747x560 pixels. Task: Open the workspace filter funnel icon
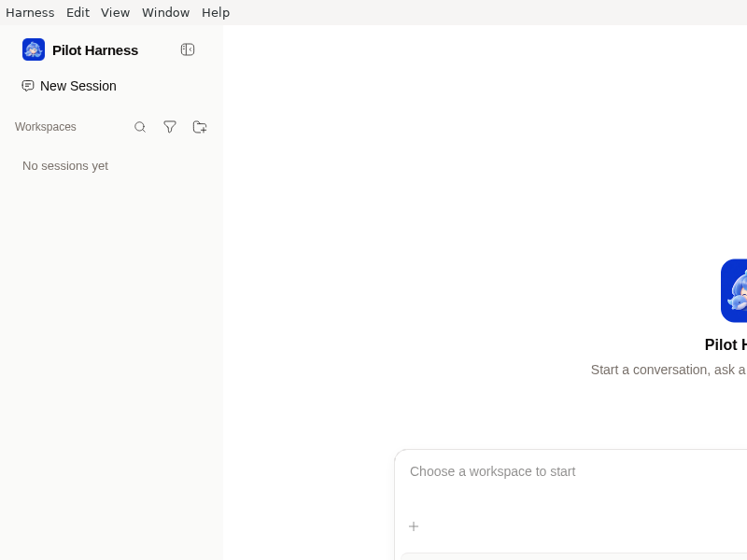coord(170,127)
